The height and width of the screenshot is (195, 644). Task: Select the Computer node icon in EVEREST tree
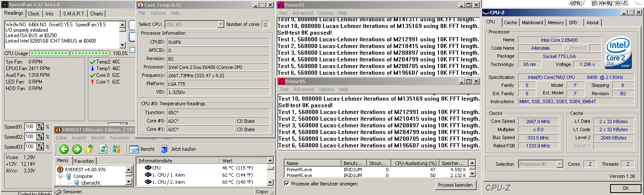[68, 176]
